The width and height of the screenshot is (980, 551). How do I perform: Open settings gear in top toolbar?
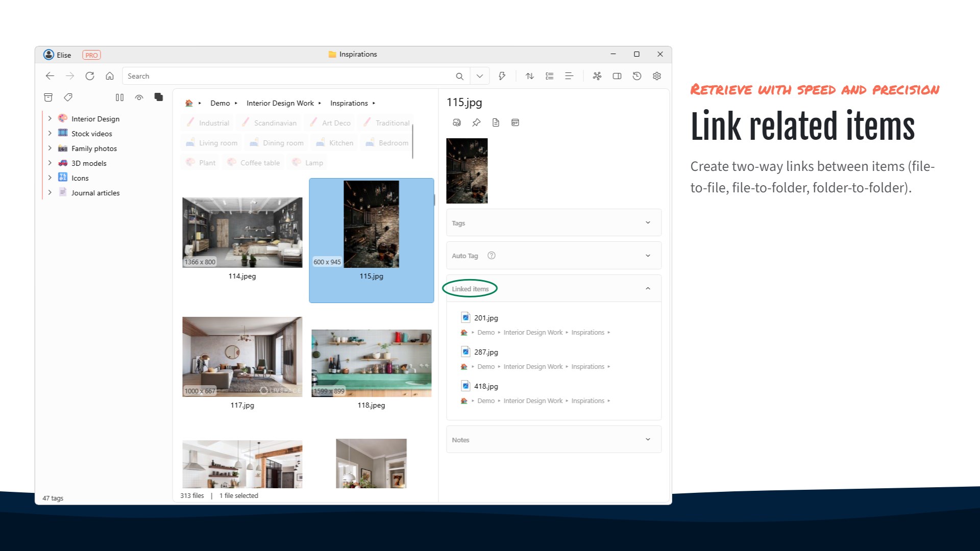pos(657,76)
